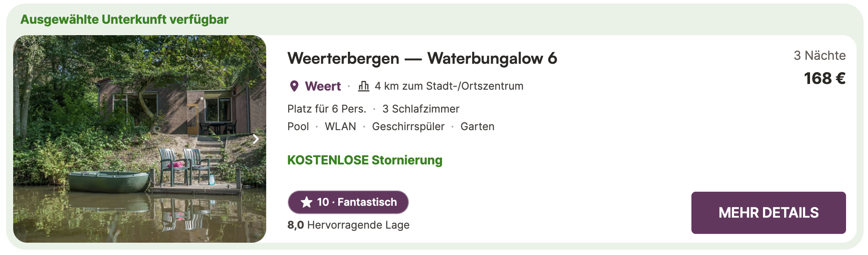Click the 8,0 Hervorragende Lage score
The width and height of the screenshot is (868, 255).
[x=348, y=225]
